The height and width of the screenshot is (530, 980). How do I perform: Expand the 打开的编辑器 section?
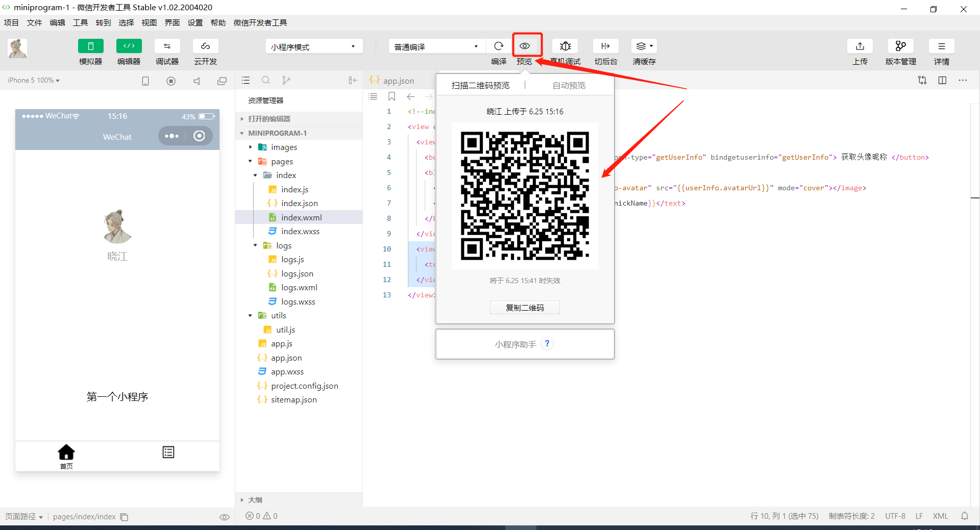pos(299,119)
